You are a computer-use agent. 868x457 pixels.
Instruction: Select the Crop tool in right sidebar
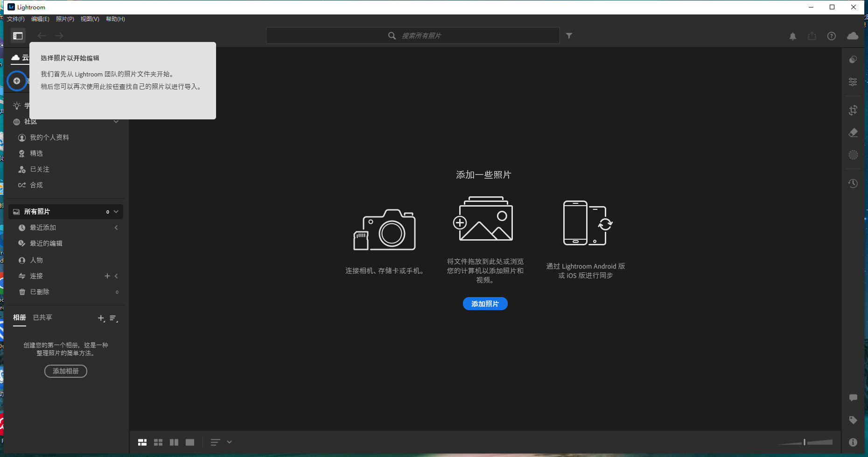(x=853, y=110)
